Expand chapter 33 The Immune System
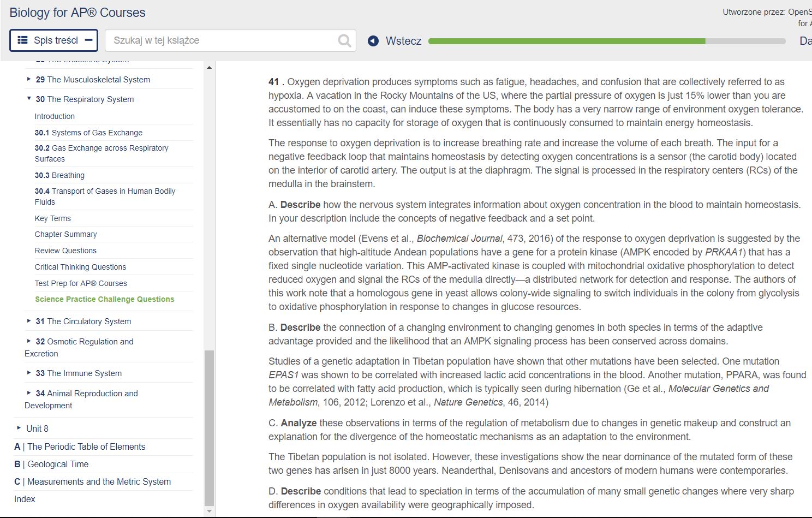The image size is (812, 518). coord(29,373)
